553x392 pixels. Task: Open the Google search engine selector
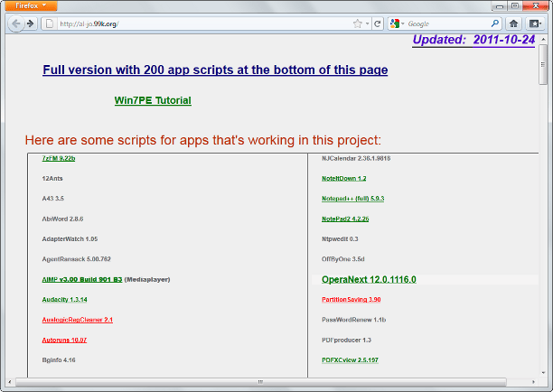(x=397, y=23)
